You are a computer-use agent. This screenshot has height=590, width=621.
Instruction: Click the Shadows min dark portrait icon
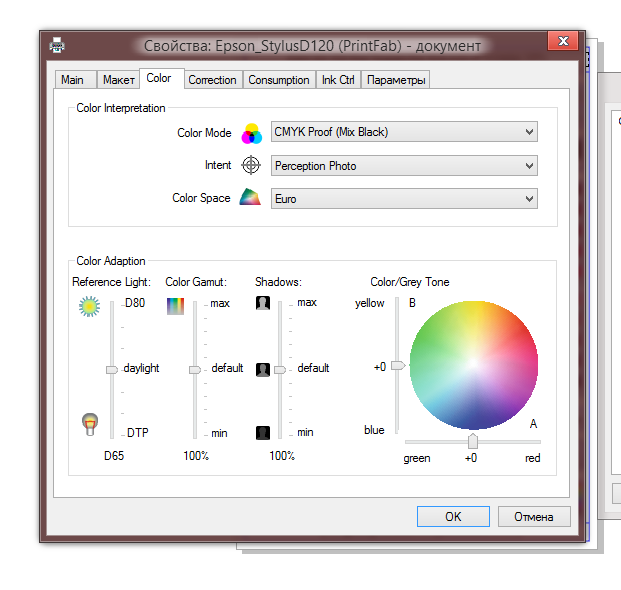pos(263,433)
